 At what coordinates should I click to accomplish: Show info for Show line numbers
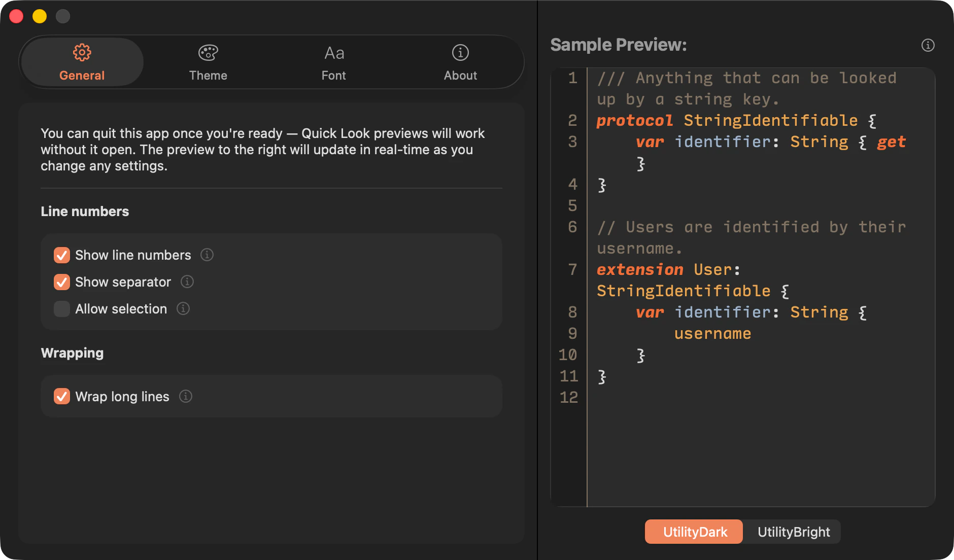[207, 255]
